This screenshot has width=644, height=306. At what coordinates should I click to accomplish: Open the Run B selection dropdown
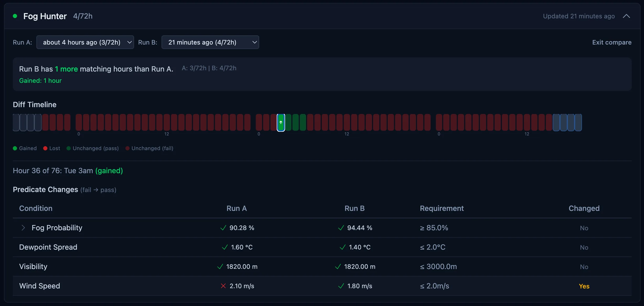coord(210,42)
